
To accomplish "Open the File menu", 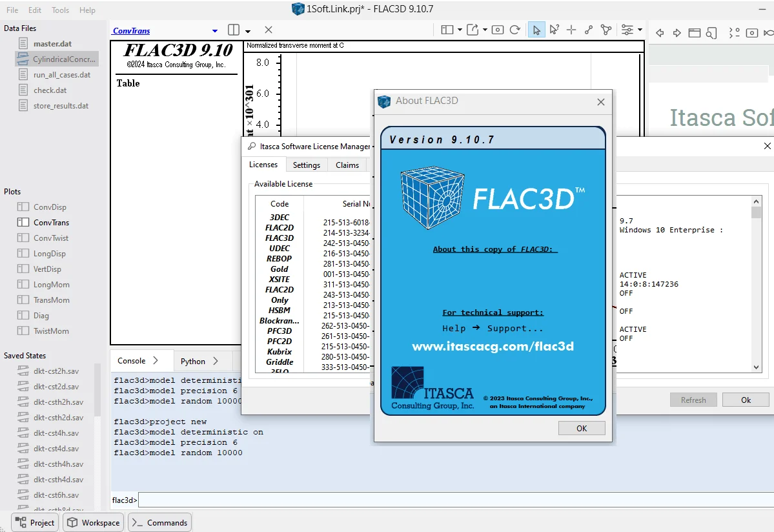I will (12, 10).
